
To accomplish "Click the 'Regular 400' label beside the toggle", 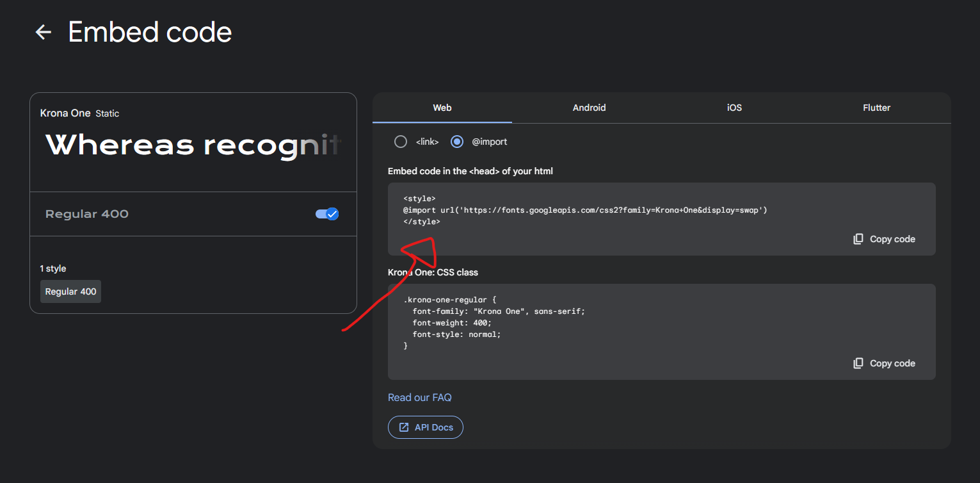I will [x=87, y=214].
